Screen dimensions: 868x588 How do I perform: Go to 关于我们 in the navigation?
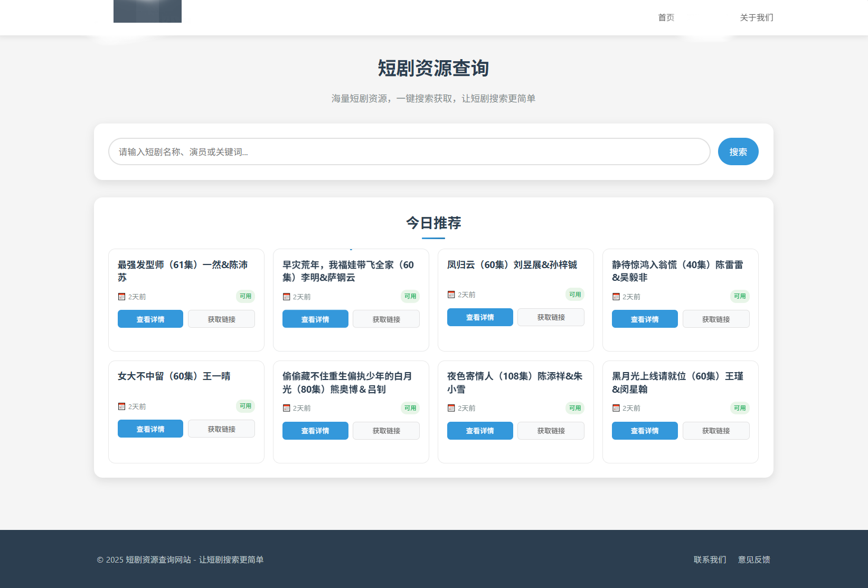click(x=756, y=17)
